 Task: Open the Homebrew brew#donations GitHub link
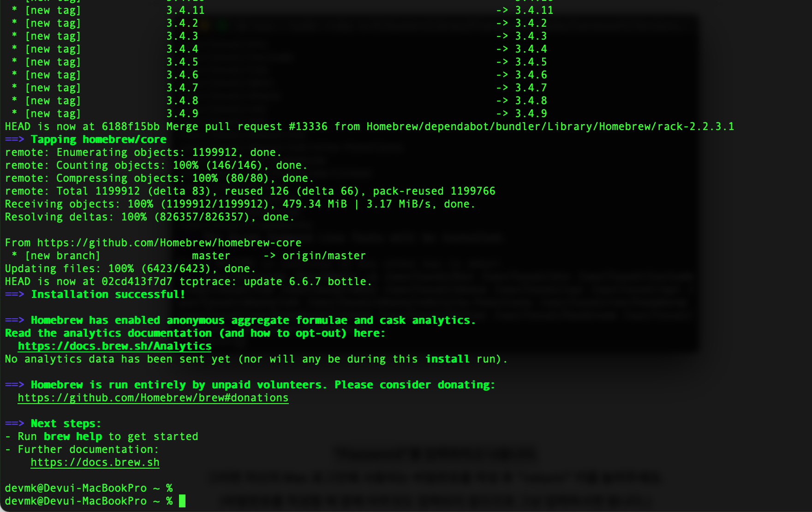coord(153,398)
